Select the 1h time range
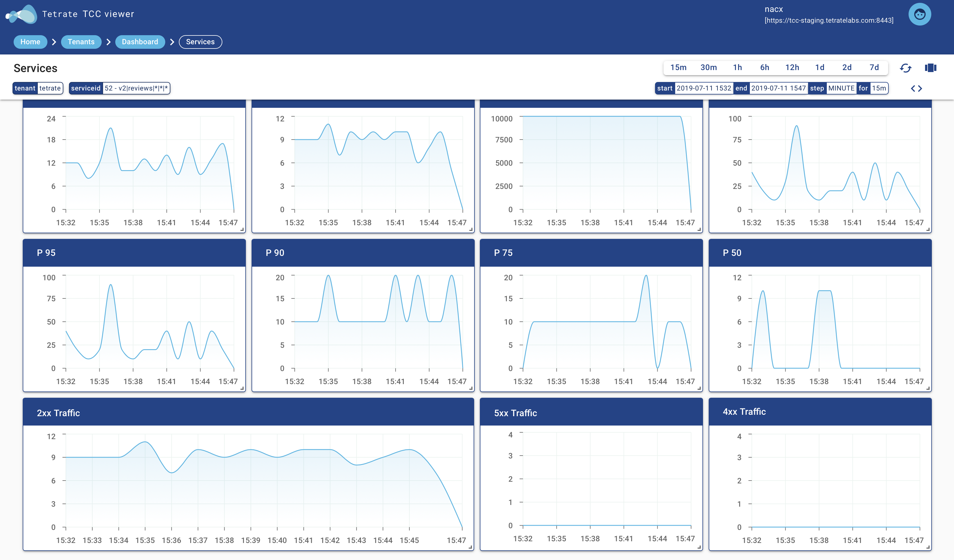This screenshot has width=954, height=560. coord(737,67)
